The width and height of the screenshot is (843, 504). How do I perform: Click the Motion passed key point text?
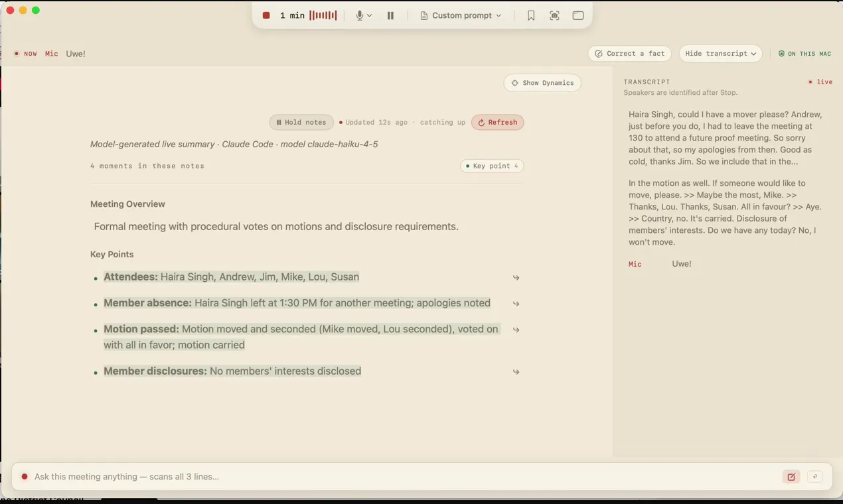(301, 337)
